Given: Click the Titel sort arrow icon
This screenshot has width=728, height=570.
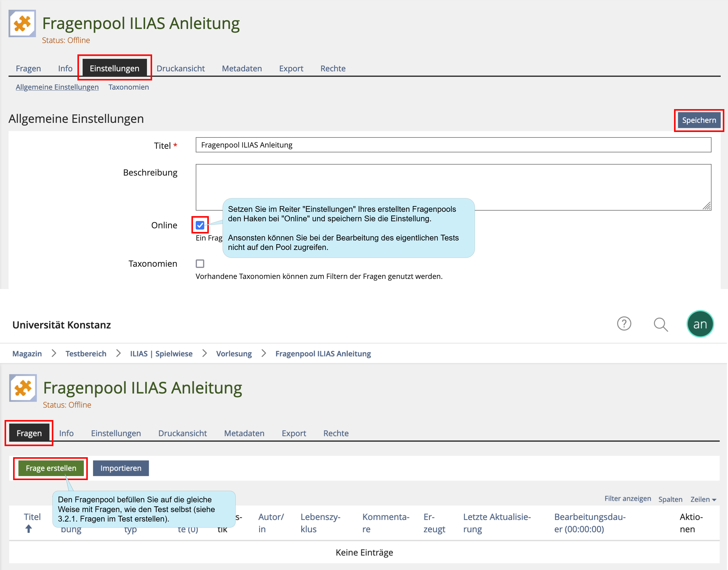Looking at the screenshot, I should point(29,529).
